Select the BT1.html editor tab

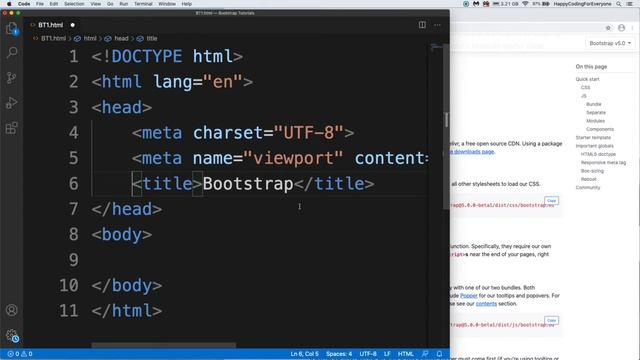coord(50,25)
